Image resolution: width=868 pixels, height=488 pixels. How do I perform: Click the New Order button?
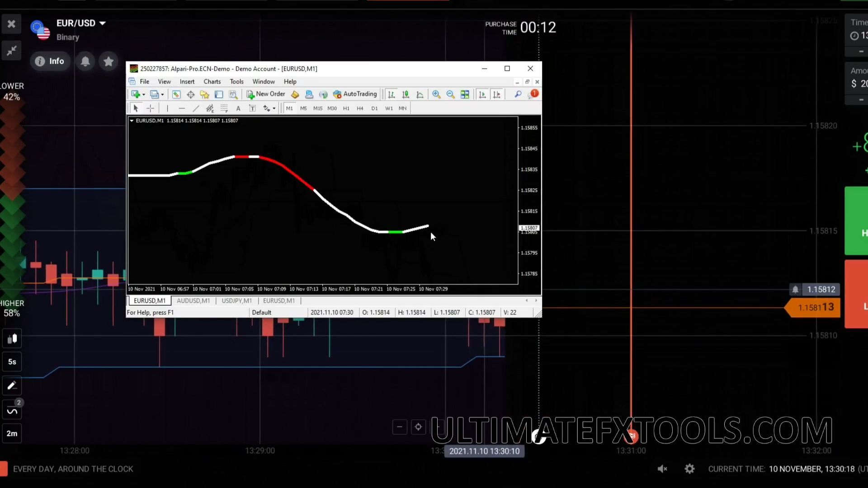(x=266, y=94)
